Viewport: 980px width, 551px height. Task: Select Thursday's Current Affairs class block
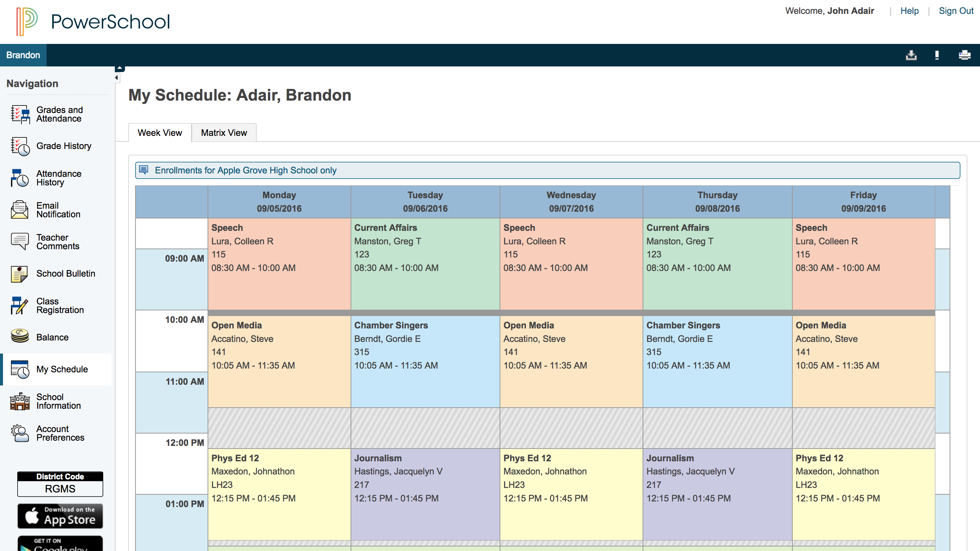718,264
